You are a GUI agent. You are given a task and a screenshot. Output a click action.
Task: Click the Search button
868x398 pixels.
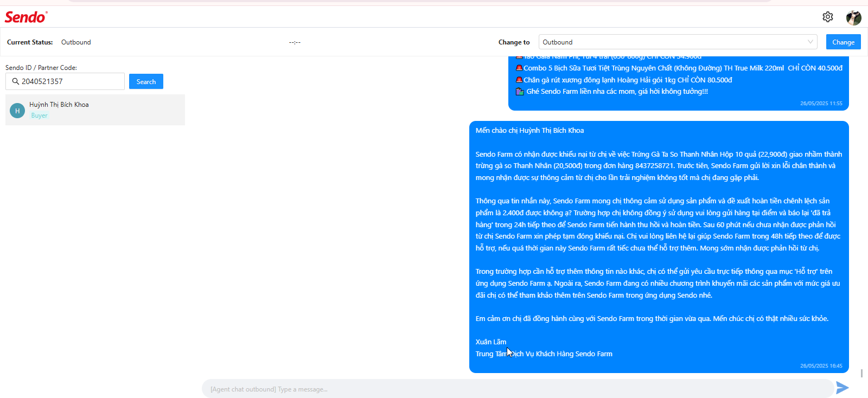(146, 81)
